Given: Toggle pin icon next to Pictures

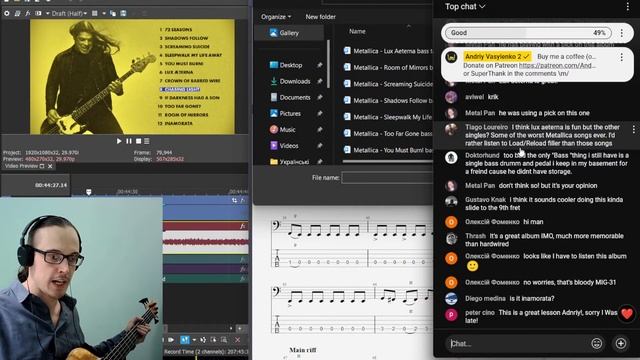Looking at the screenshot, I should coord(320,113).
